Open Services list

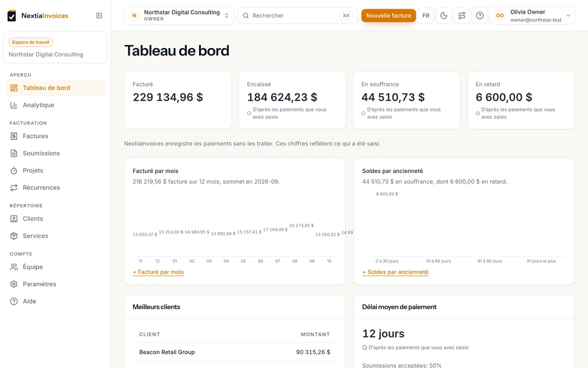tap(55, 236)
